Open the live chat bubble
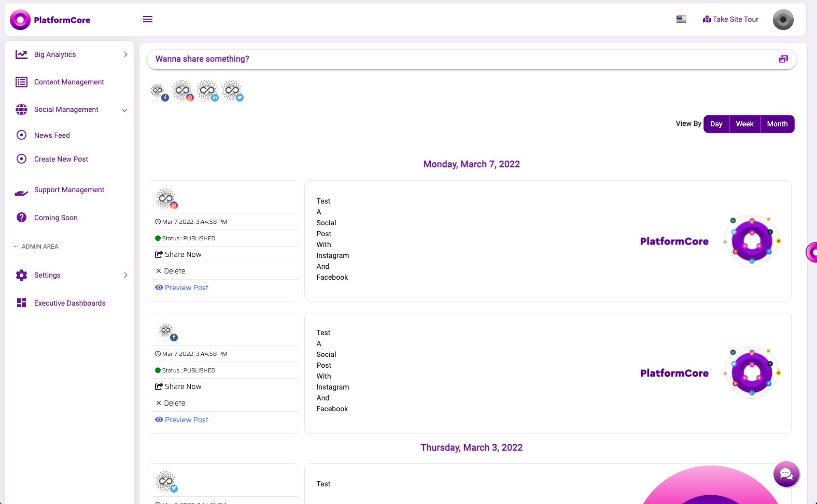817x504 pixels. [786, 474]
